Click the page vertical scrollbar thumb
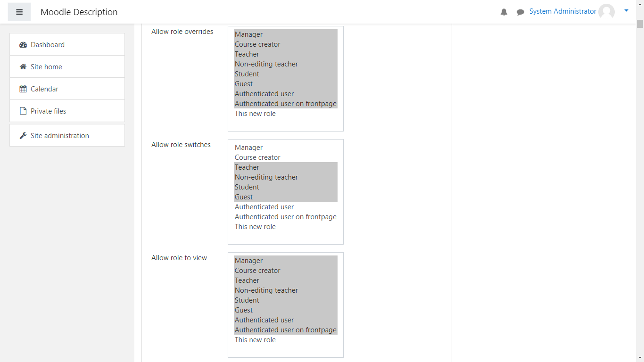The image size is (644, 362). [x=640, y=25]
